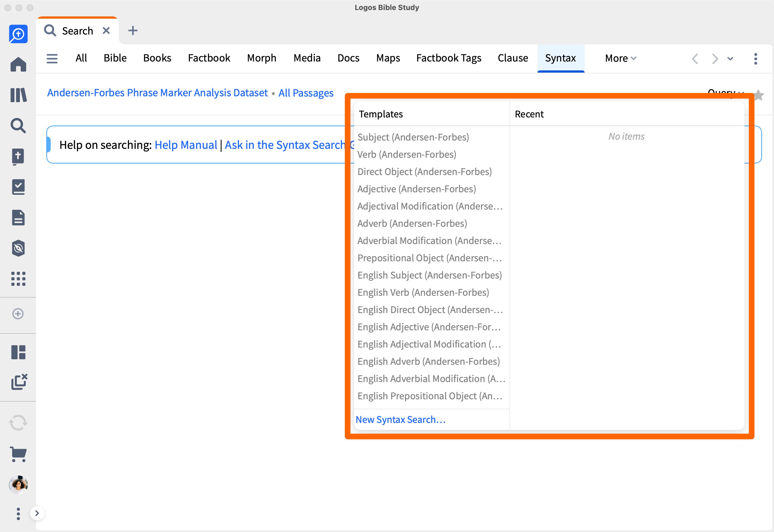Choose English Adverbial Modification template
This screenshot has width=774, height=532.
432,379
